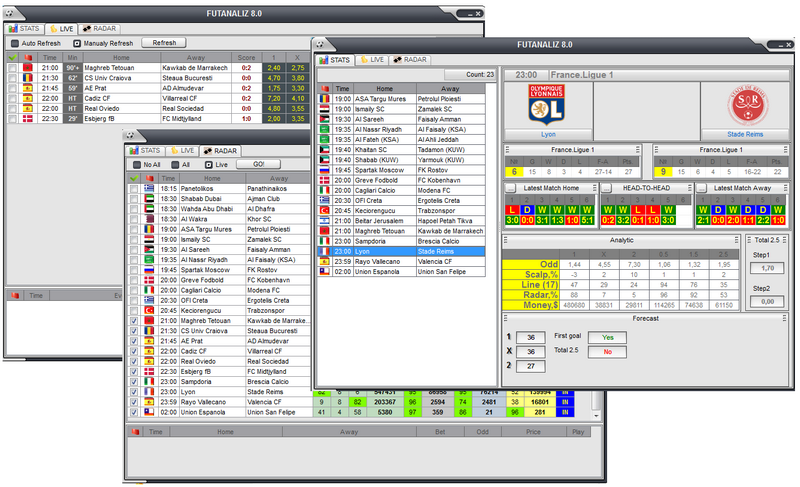800x487 pixels.
Task: Click the 1,44 odd cell in Analytic table
Action: [574, 265]
